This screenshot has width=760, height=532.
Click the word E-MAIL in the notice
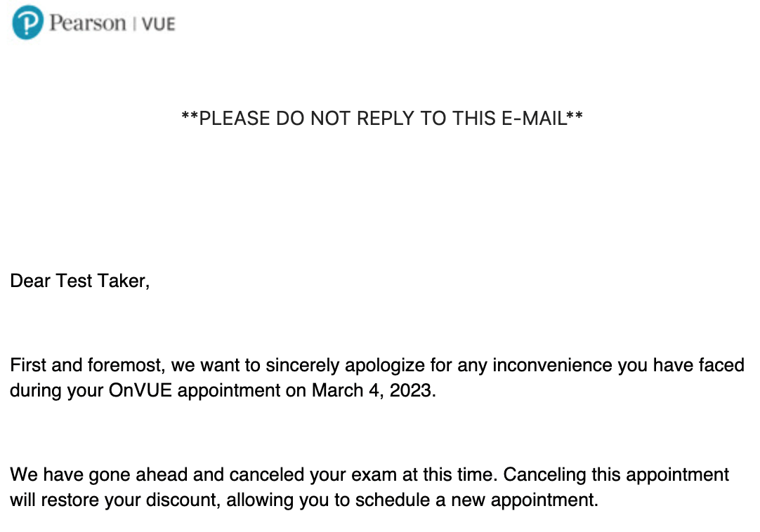[534, 118]
